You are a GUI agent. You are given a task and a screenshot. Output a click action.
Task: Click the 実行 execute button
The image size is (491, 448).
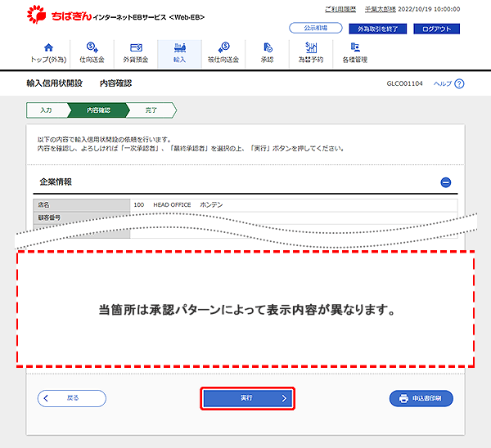pyautogui.click(x=247, y=398)
